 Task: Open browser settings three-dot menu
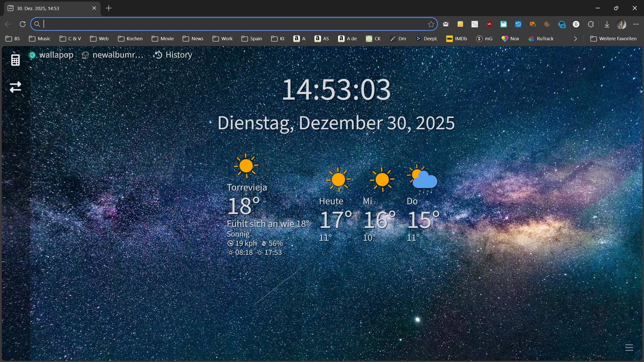pyautogui.click(x=636, y=24)
